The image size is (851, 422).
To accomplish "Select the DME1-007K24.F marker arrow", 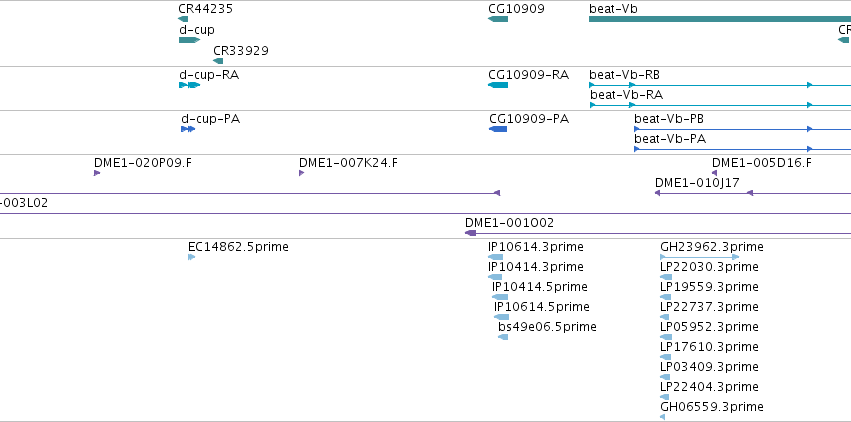I will tap(301, 173).
